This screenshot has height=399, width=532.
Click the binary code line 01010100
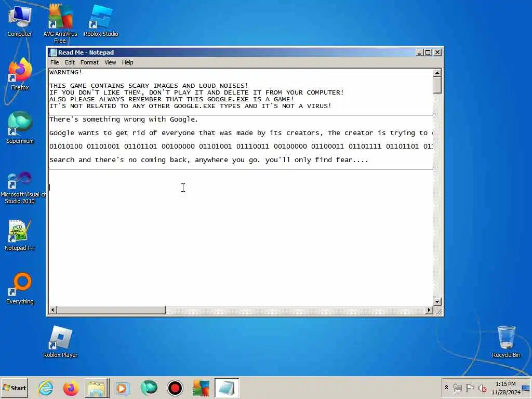[241, 147]
